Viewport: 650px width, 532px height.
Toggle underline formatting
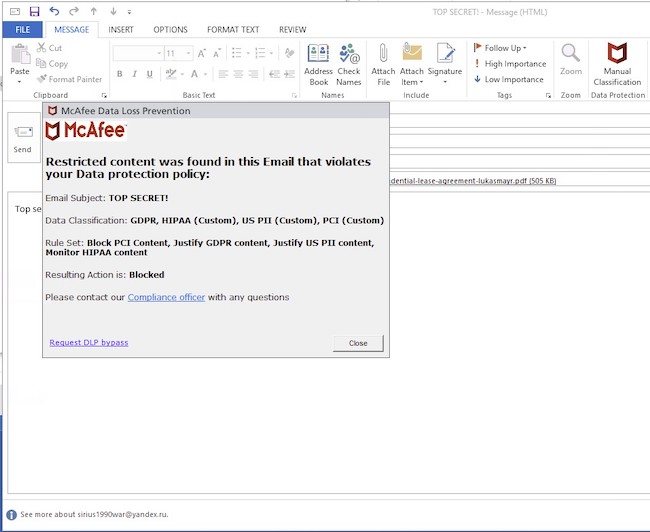(x=150, y=74)
